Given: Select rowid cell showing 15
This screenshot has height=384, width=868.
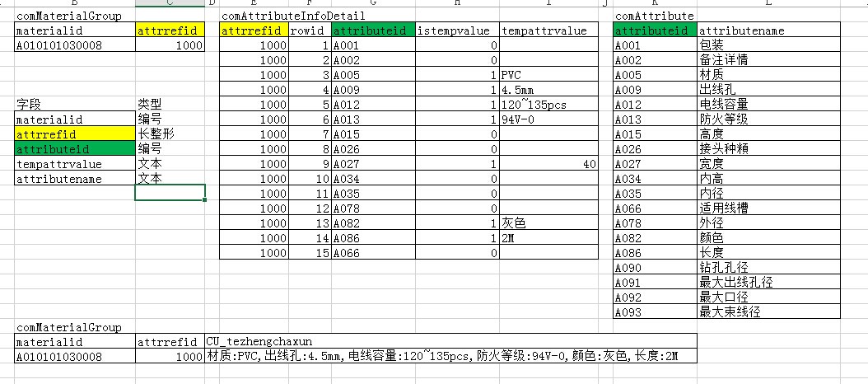Looking at the screenshot, I should click(310, 253).
